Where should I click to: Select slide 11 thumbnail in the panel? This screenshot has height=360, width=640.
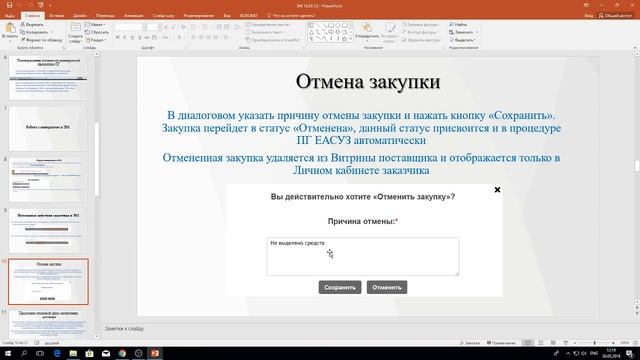click(x=48, y=323)
